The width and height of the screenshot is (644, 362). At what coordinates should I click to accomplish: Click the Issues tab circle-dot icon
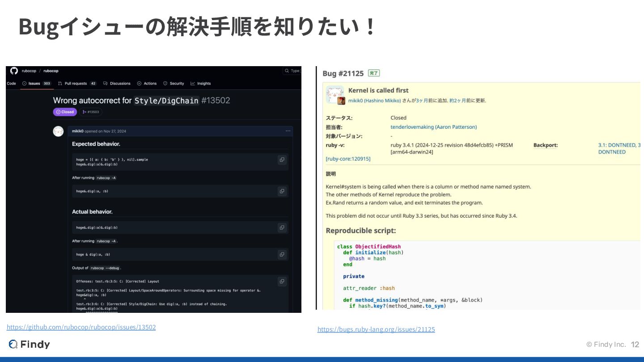pos(24,84)
